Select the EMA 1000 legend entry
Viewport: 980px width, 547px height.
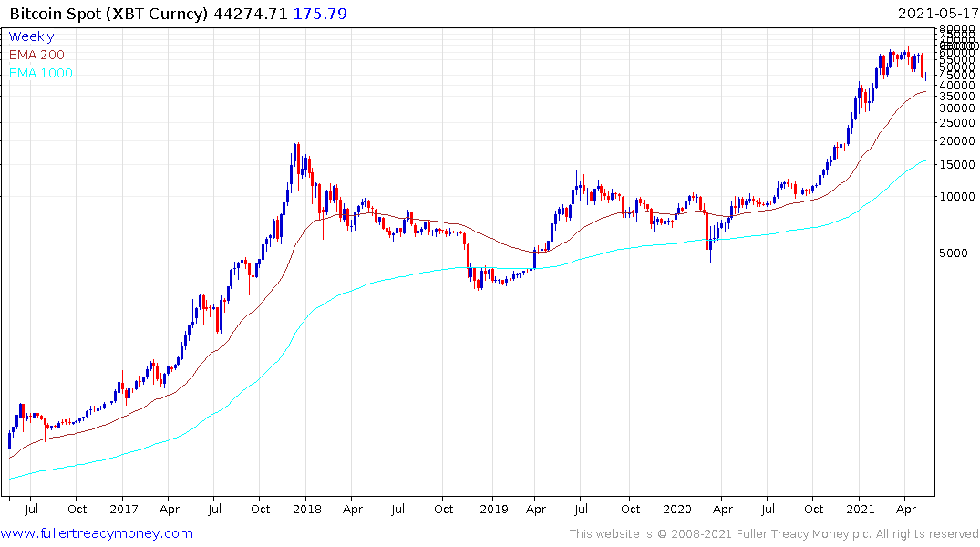coord(41,73)
